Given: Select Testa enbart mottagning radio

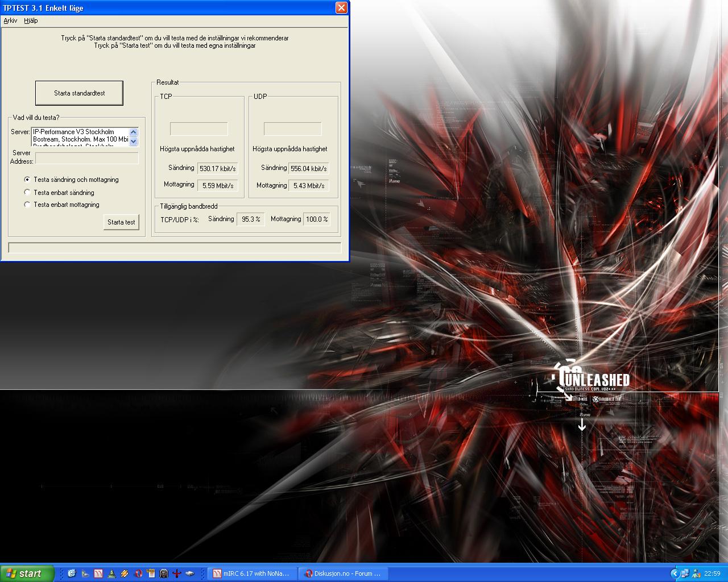Looking at the screenshot, I should pos(27,205).
